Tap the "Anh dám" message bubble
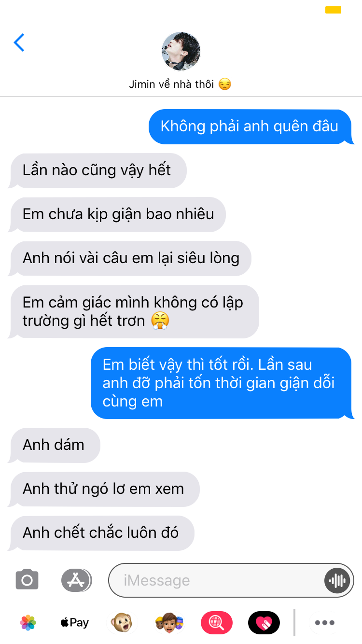Screen dimensions: 362x644 (54, 445)
